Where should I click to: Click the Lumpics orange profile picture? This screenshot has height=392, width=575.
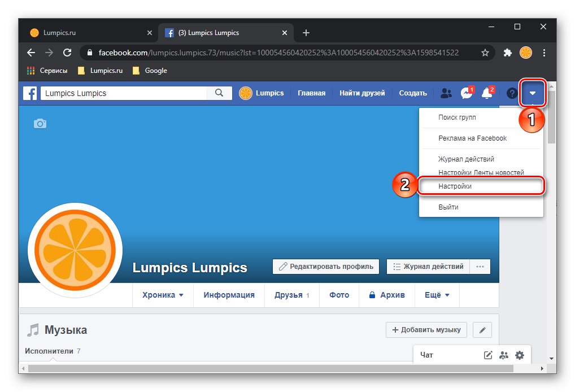pos(75,250)
